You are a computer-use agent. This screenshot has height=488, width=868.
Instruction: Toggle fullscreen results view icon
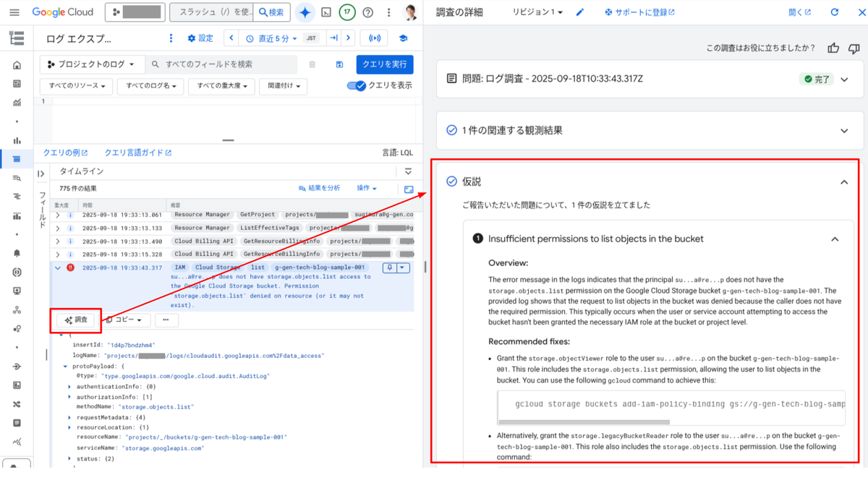click(x=409, y=189)
